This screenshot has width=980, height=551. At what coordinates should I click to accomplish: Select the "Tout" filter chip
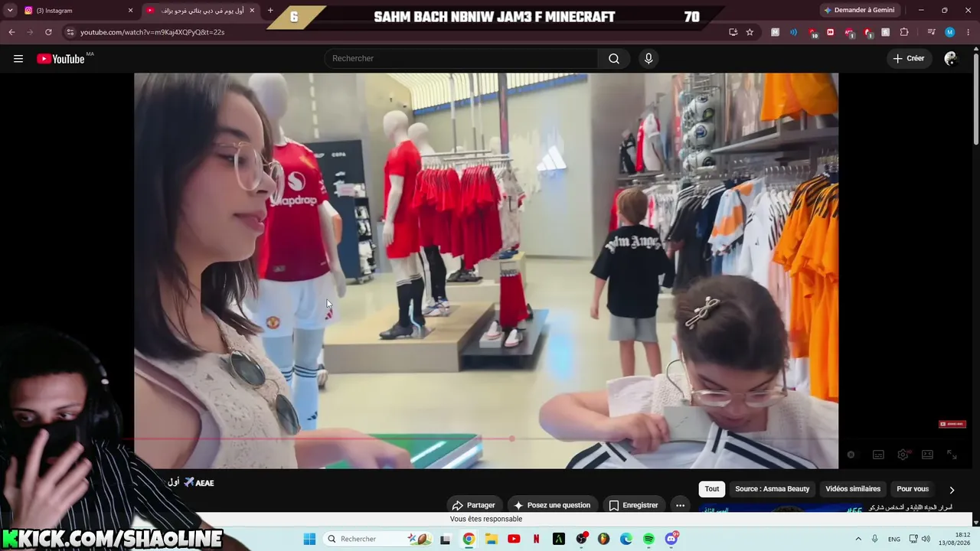click(712, 489)
